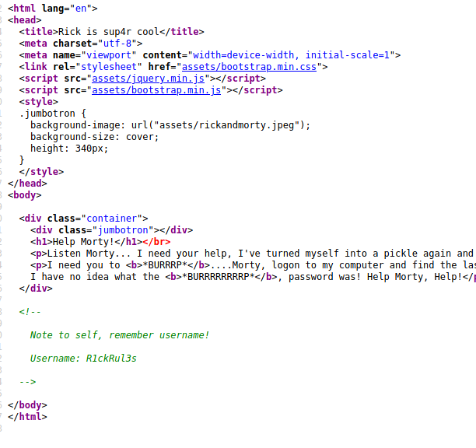Click the 'Listen Morty...' paragraph line
The width and height of the screenshot is (476, 448).
point(252,254)
